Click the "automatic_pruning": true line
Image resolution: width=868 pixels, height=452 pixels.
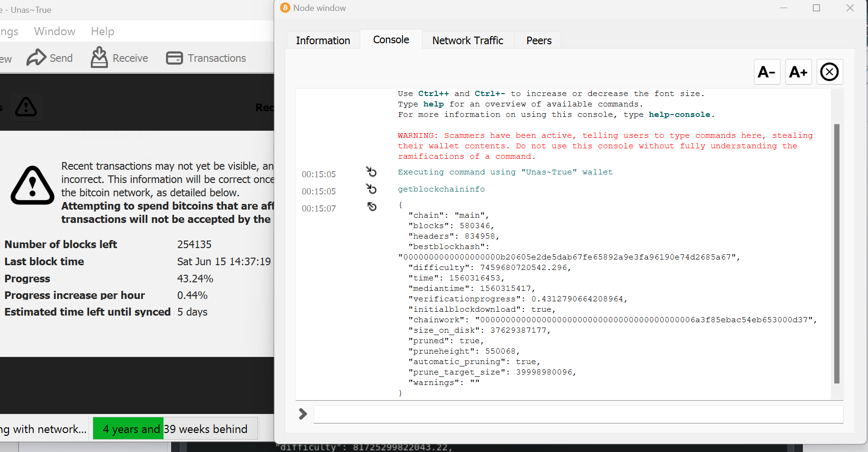click(474, 362)
